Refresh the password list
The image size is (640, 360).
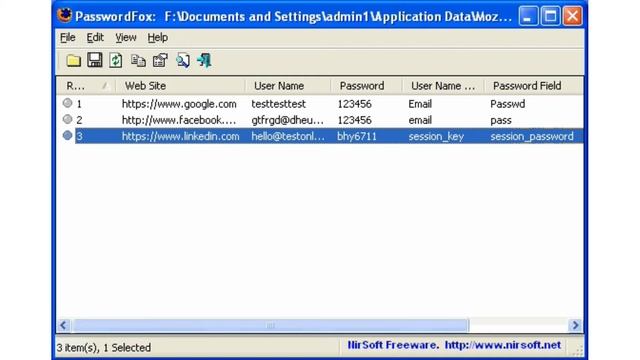116,61
